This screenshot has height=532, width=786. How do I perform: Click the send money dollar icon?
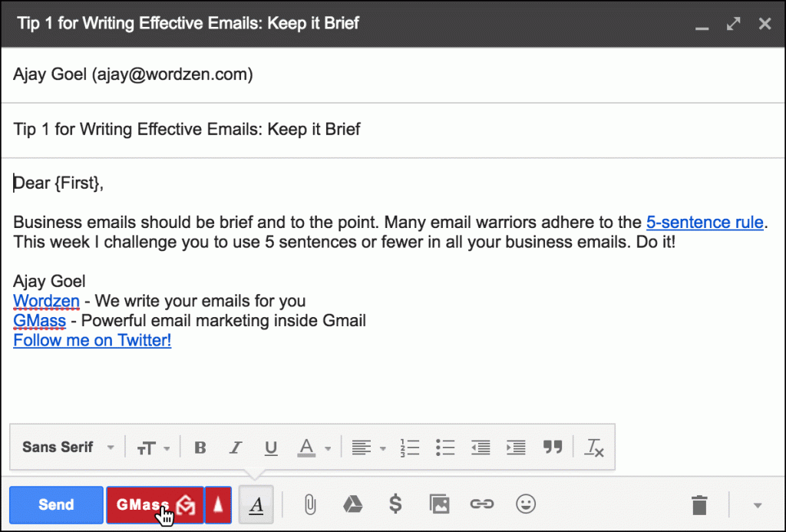[x=395, y=504]
